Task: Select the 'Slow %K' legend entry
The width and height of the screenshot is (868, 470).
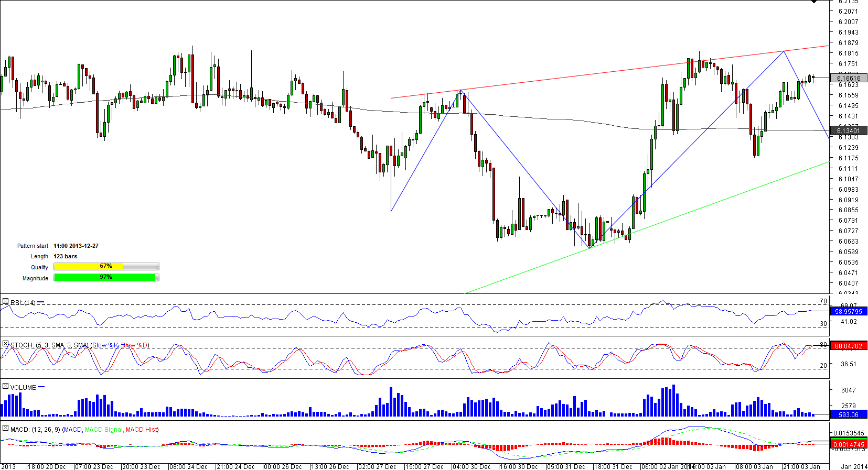Action: pos(105,345)
